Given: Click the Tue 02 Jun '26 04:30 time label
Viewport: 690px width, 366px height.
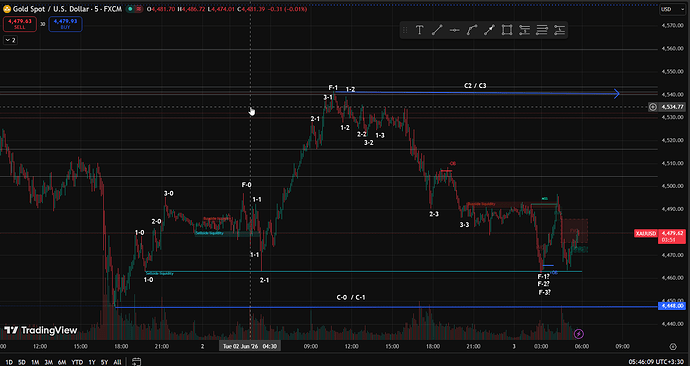Looking at the screenshot, I should [250, 346].
